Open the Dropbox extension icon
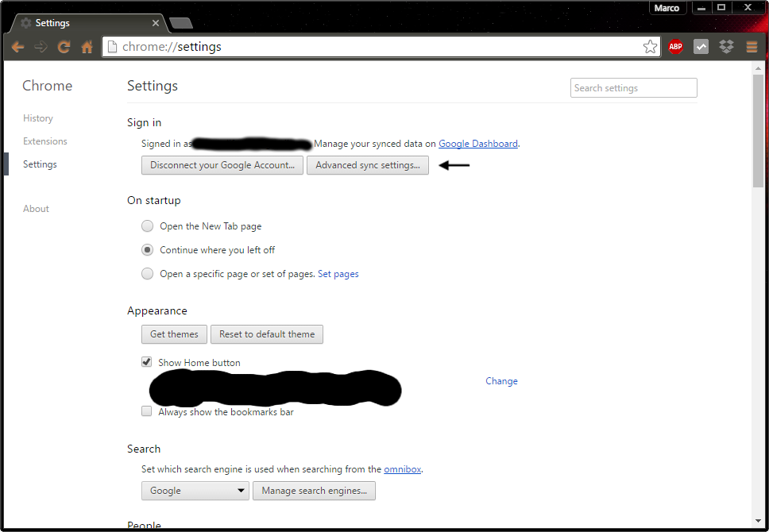The height and width of the screenshot is (532, 769). point(726,47)
